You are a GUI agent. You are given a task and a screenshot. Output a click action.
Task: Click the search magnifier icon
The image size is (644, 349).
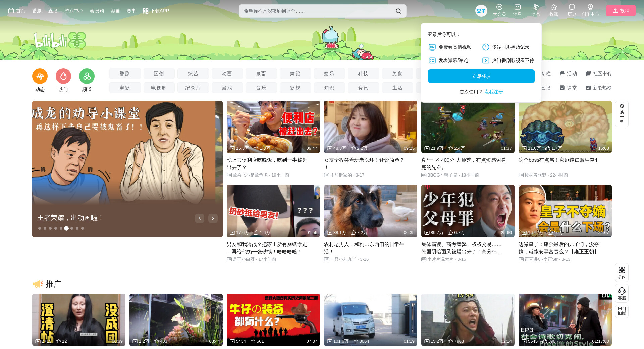[x=398, y=11]
